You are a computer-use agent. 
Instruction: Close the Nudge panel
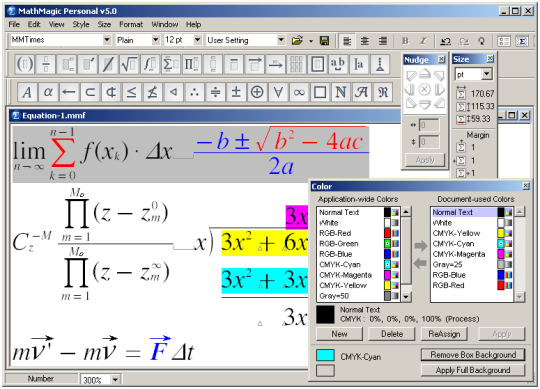[442, 59]
